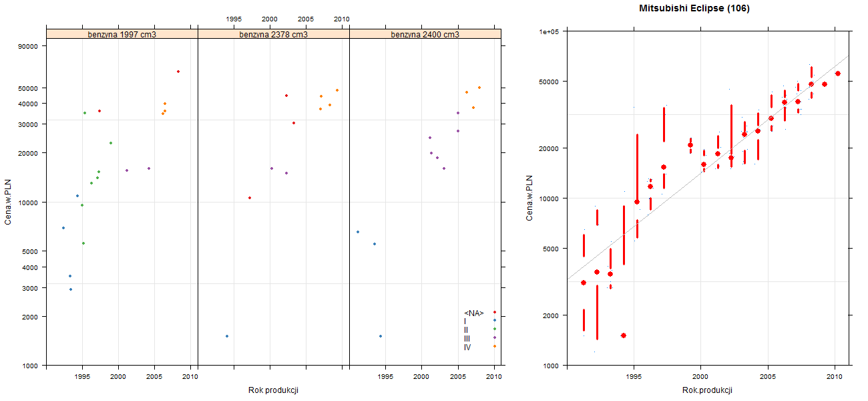Click the Rok.produkcji label under the right plot
Screen dimensions: 868x401
[x=707, y=390]
